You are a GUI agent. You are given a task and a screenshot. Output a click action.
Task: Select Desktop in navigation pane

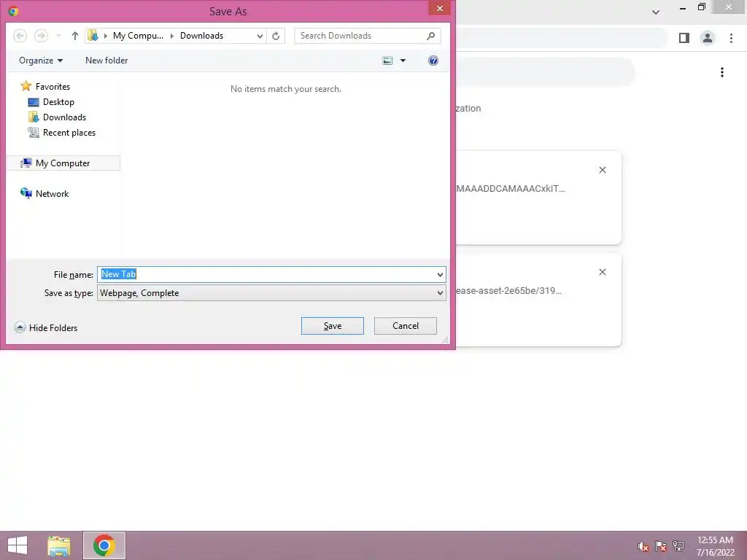pos(52,102)
